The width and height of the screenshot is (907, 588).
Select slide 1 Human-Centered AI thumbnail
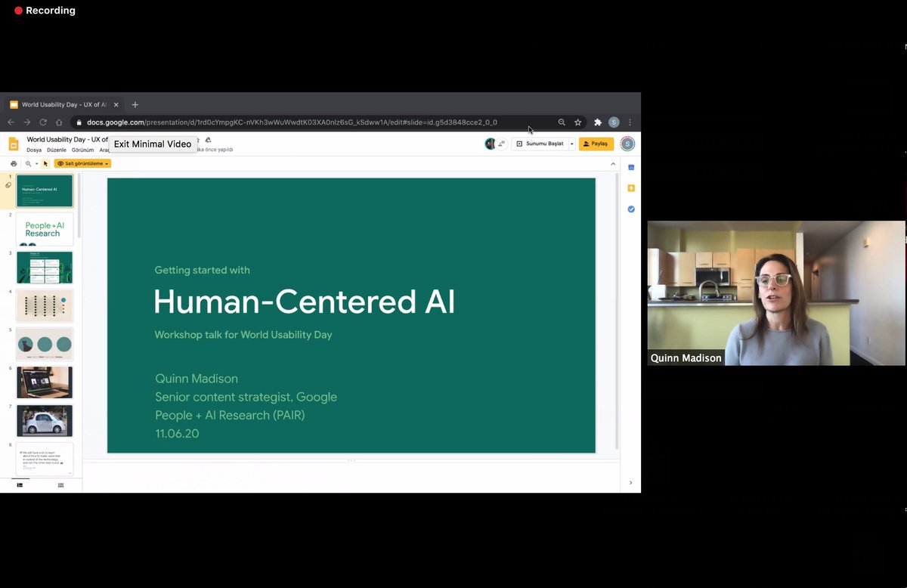coord(45,191)
